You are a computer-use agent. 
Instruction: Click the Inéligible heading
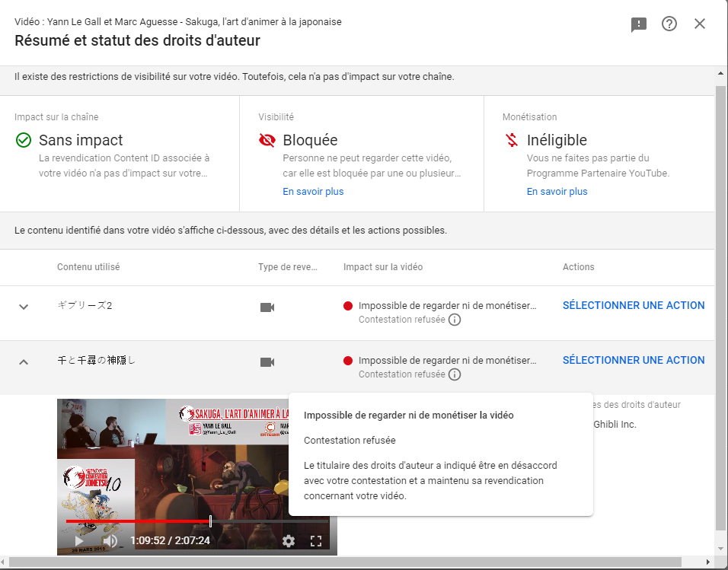click(x=557, y=140)
